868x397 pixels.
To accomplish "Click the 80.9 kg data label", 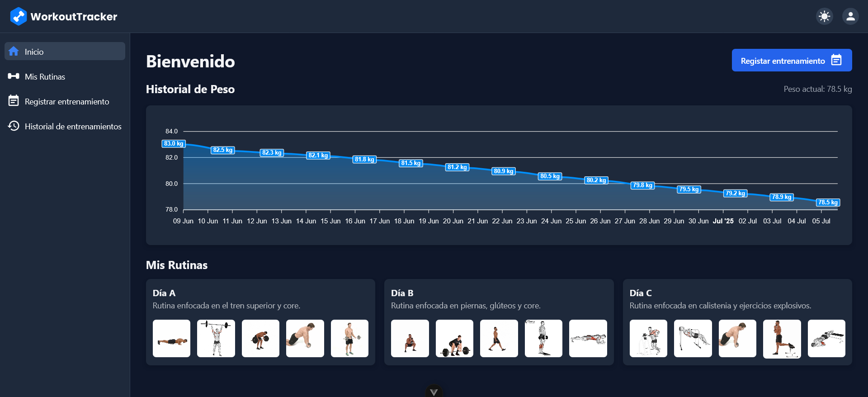I will point(504,171).
